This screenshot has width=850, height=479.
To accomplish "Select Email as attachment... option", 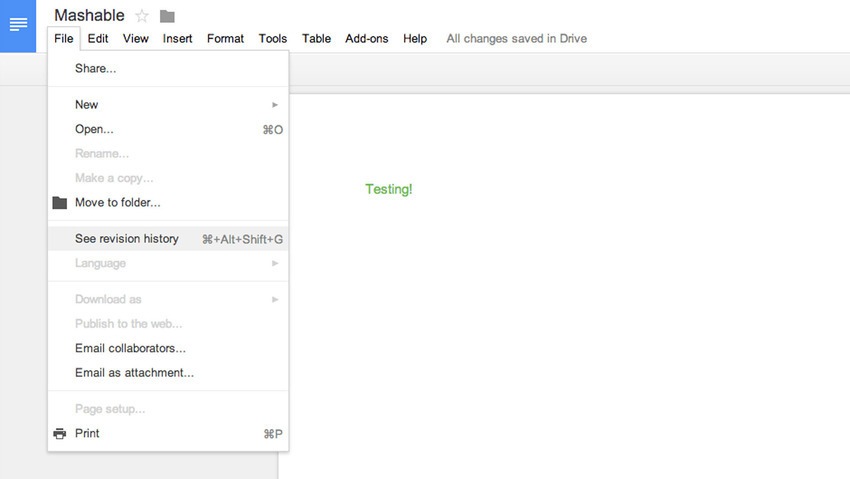I will (x=134, y=373).
